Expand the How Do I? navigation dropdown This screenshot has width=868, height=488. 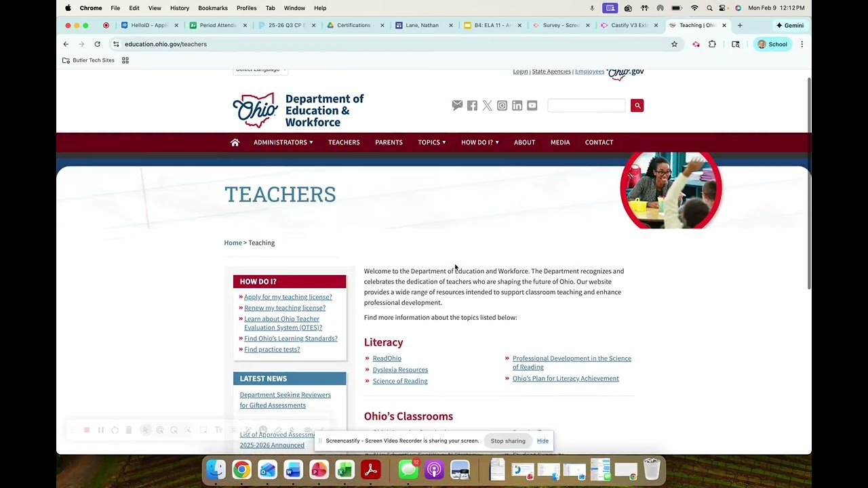[x=479, y=142]
